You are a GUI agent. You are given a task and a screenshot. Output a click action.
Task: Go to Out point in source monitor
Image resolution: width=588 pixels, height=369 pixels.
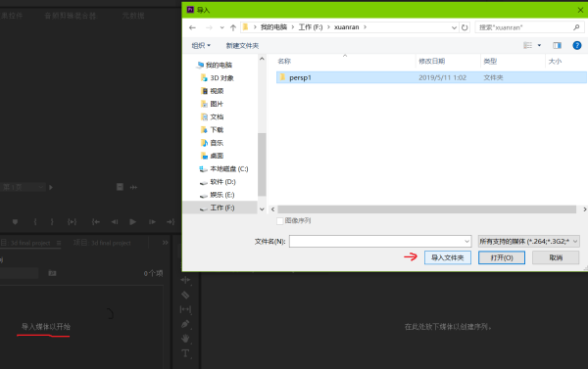(171, 222)
